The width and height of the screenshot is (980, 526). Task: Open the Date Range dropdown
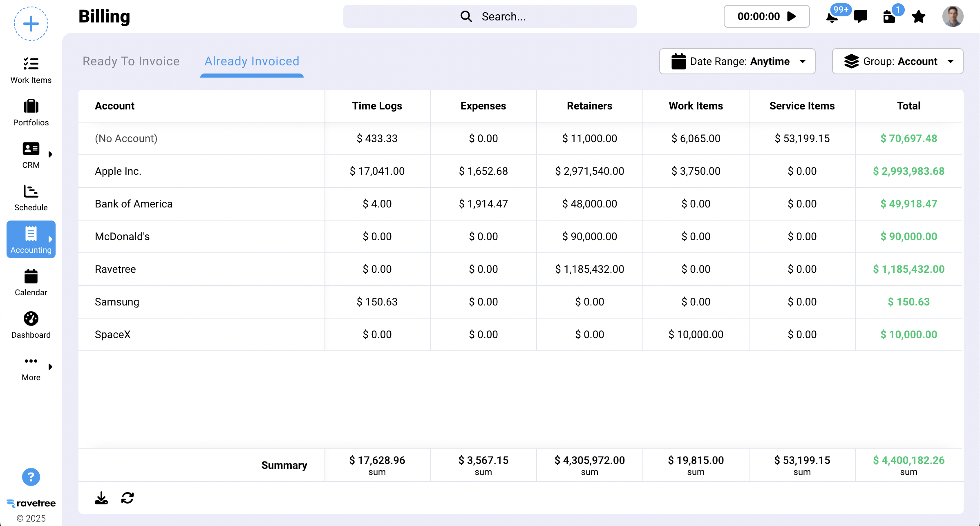pyautogui.click(x=737, y=61)
